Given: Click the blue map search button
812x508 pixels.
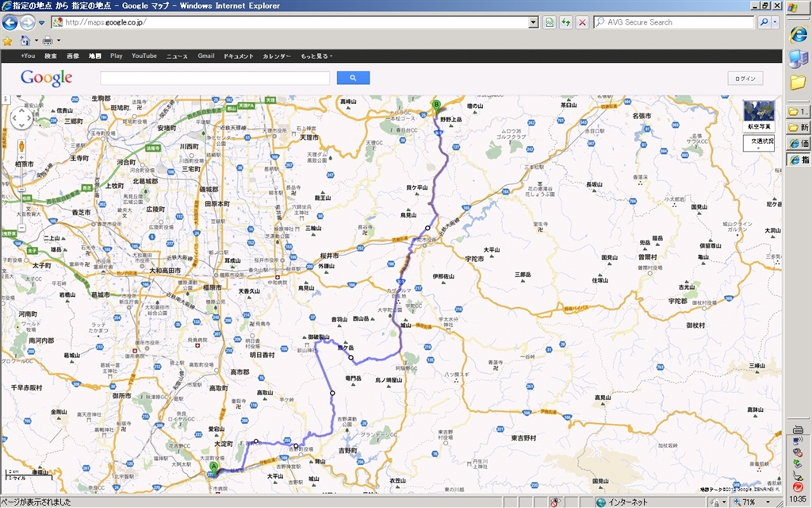Looking at the screenshot, I should [353, 78].
